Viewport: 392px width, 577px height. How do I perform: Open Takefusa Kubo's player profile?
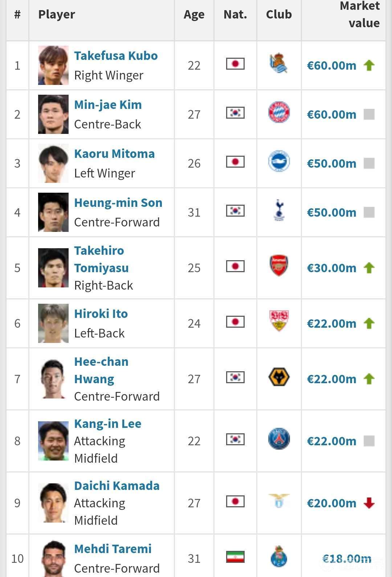116,56
